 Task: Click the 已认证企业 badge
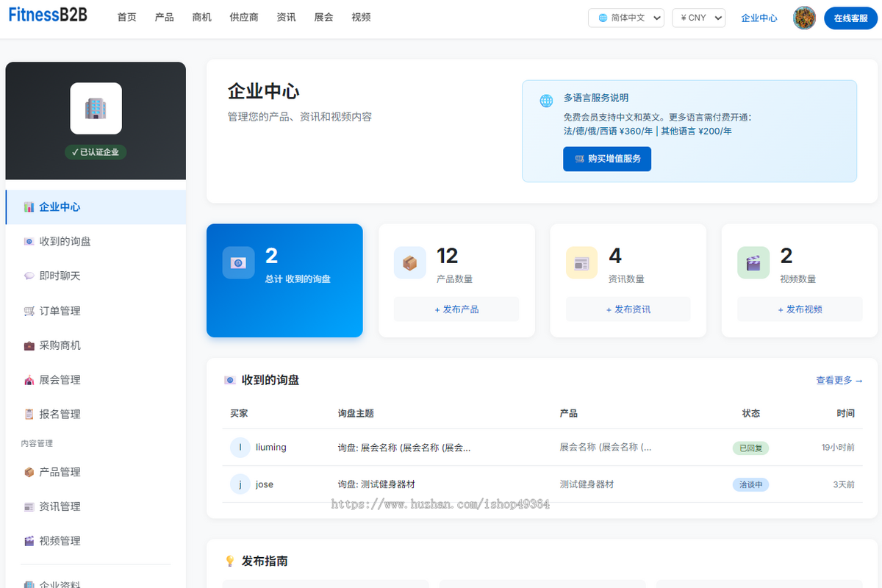96,152
